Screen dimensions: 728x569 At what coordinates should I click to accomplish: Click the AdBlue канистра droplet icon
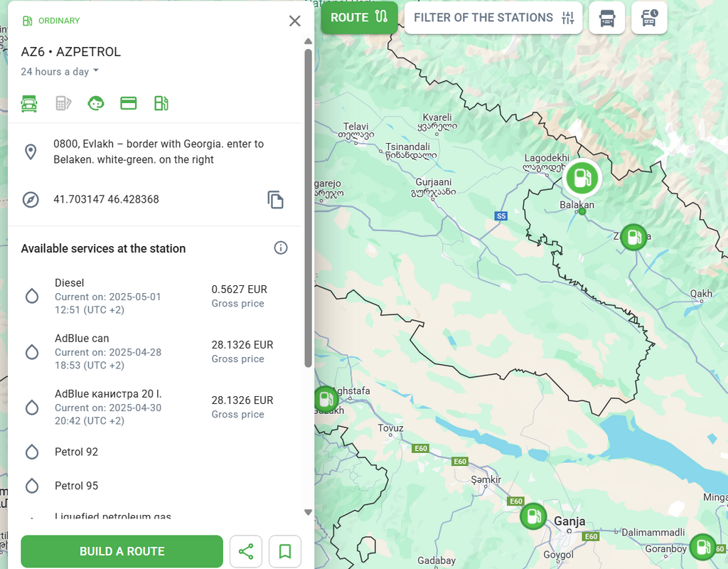point(31,408)
